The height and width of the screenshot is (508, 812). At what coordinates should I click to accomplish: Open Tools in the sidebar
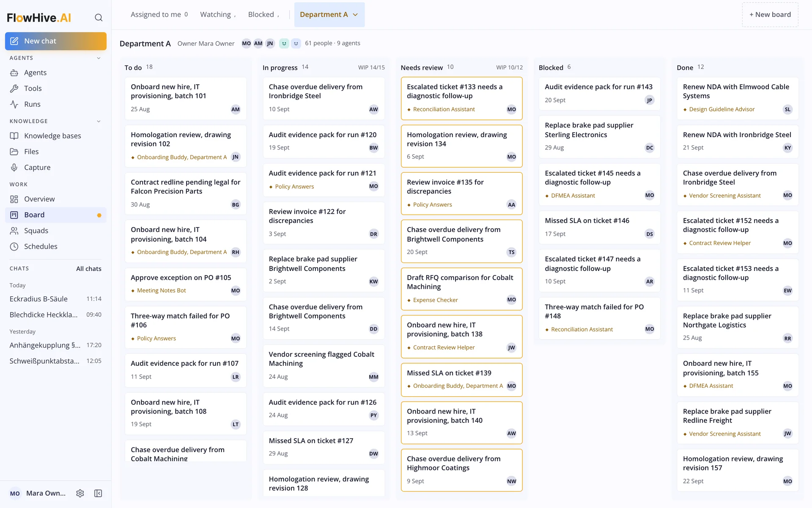55,88
